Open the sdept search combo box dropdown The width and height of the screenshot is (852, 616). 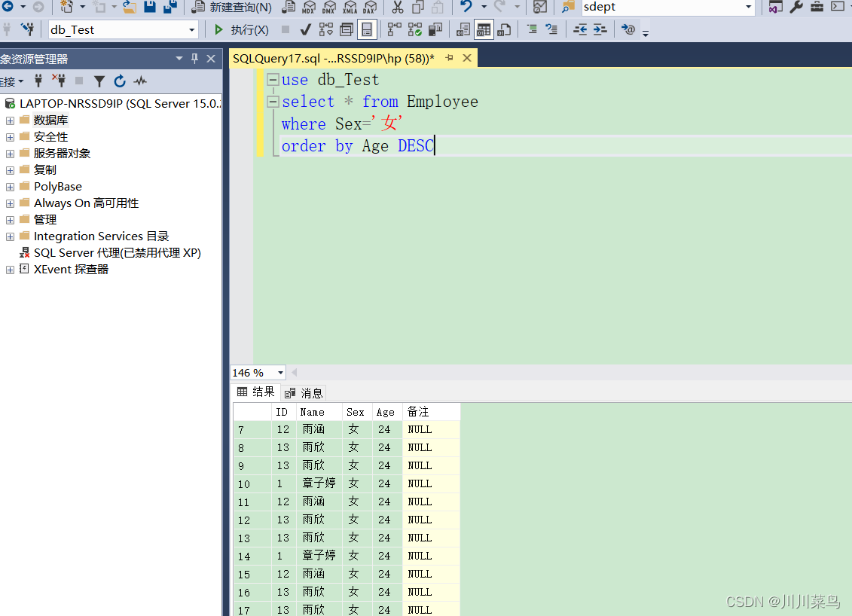tap(749, 7)
